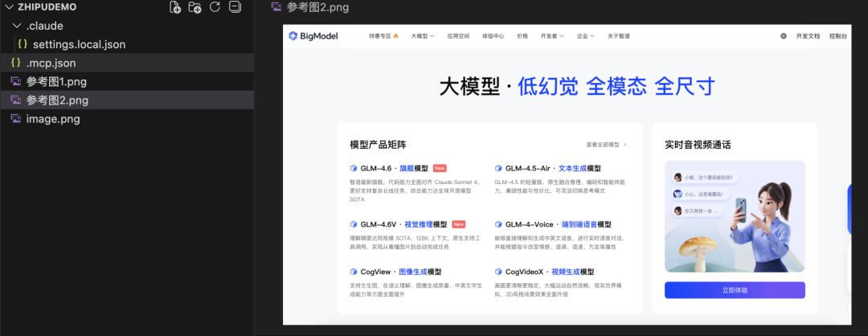Open the 特惠专区 menu item
The height and width of the screenshot is (336, 868).
(x=383, y=36)
